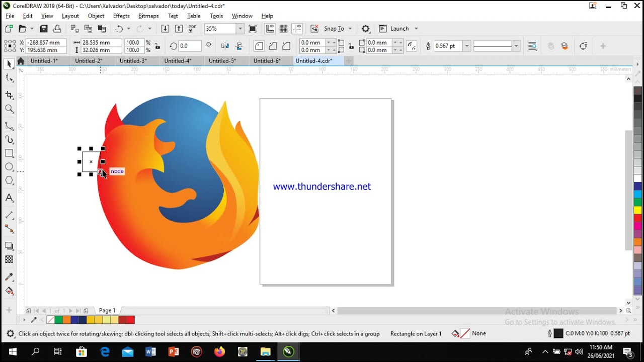Open the Layout menu
644x362 pixels.
click(70, 16)
